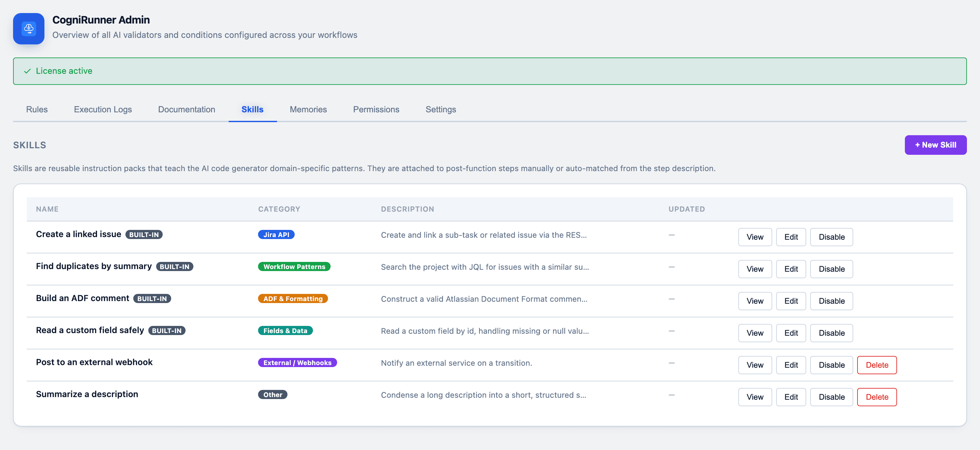Viewport: 980px width, 450px height.
Task: Click the CogniRunner Admin page title
Action: pyautogui.click(x=101, y=20)
